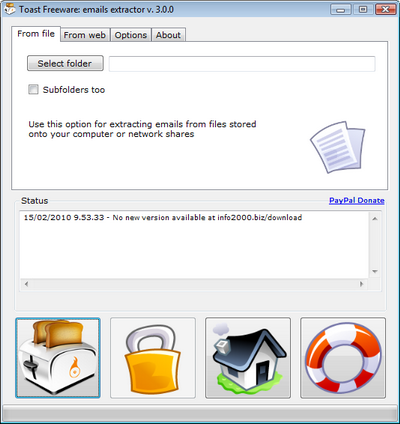Click the status log right scroll arrow
Image resolution: width=400 pixels, height=424 pixels.
click(361, 284)
